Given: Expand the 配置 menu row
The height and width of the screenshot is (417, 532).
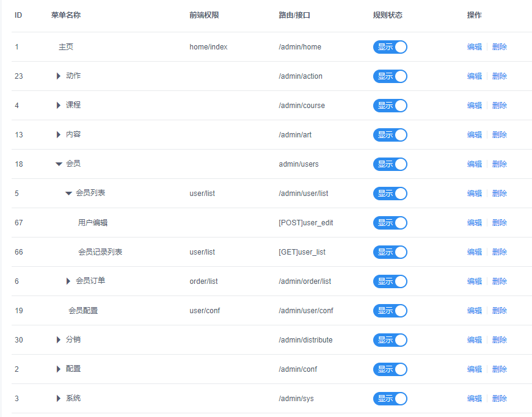Looking at the screenshot, I should click(59, 369).
